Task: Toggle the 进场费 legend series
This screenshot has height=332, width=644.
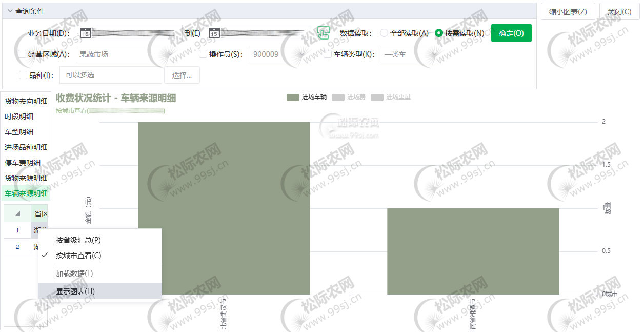Action: pos(349,97)
